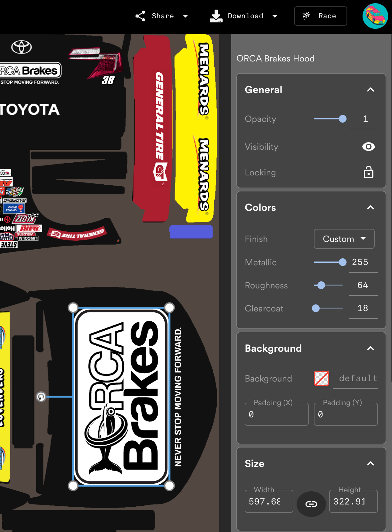Viewport: 392px width, 532px height.
Task: Click the Download icon
Action: point(216,16)
